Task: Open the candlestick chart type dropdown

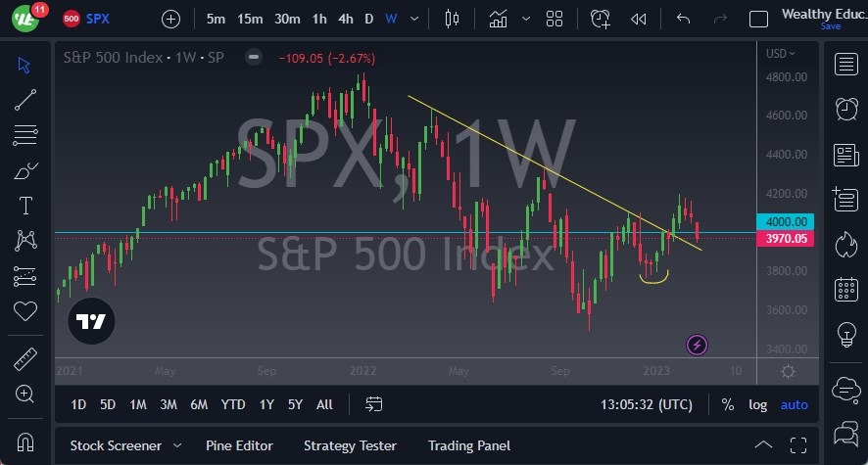Action: click(x=452, y=19)
